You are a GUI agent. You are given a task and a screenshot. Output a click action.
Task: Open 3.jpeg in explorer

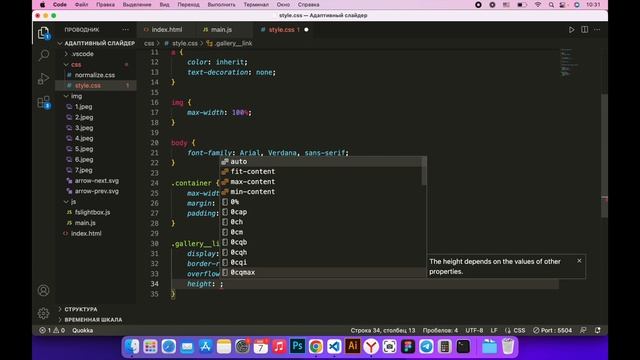click(x=96, y=128)
